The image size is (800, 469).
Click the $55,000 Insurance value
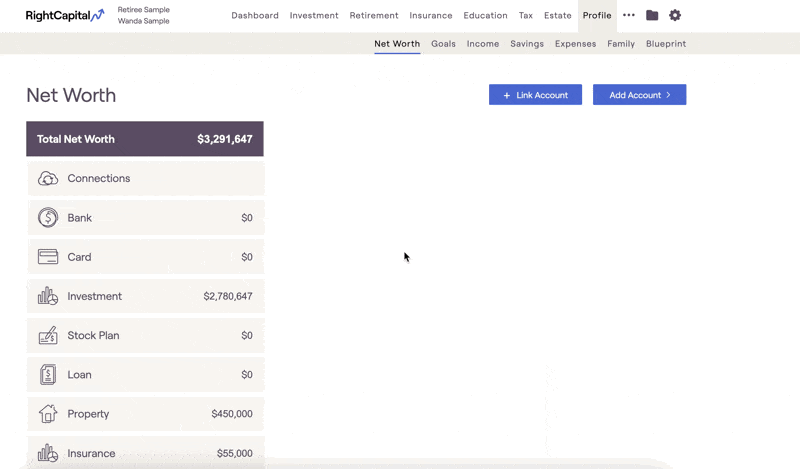point(234,453)
